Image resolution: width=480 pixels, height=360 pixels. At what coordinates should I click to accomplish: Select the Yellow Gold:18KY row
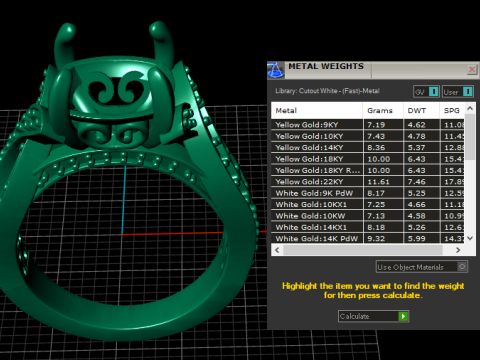tap(368, 159)
